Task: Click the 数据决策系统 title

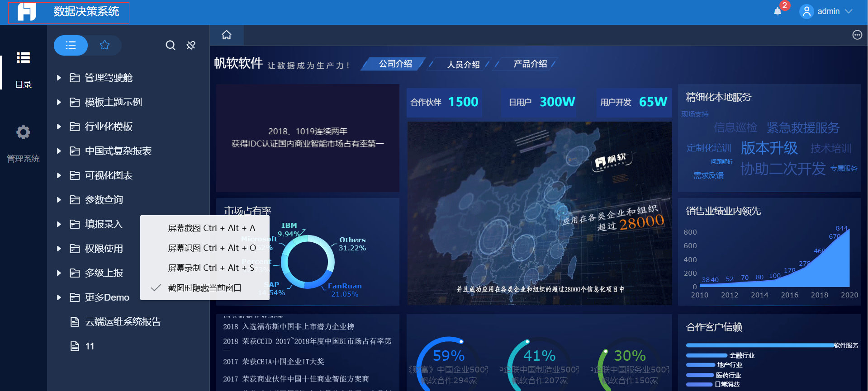Action: click(x=86, y=12)
